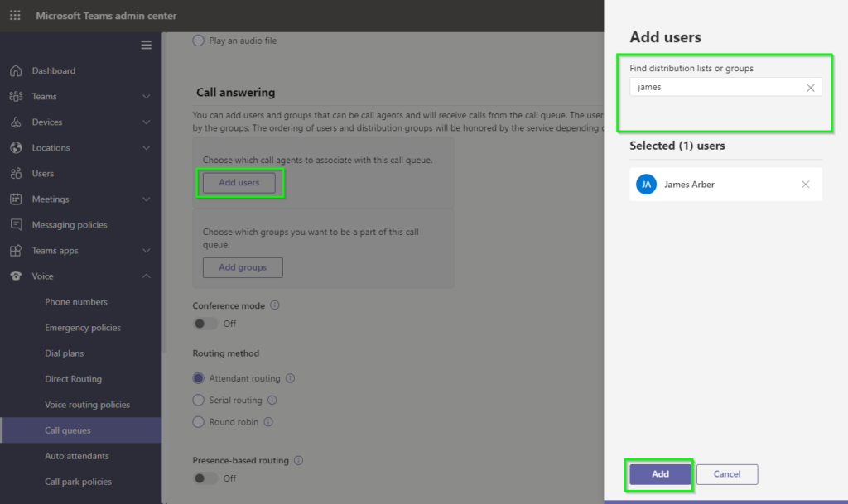Click the Add users button
The image size is (848, 504).
click(x=239, y=183)
